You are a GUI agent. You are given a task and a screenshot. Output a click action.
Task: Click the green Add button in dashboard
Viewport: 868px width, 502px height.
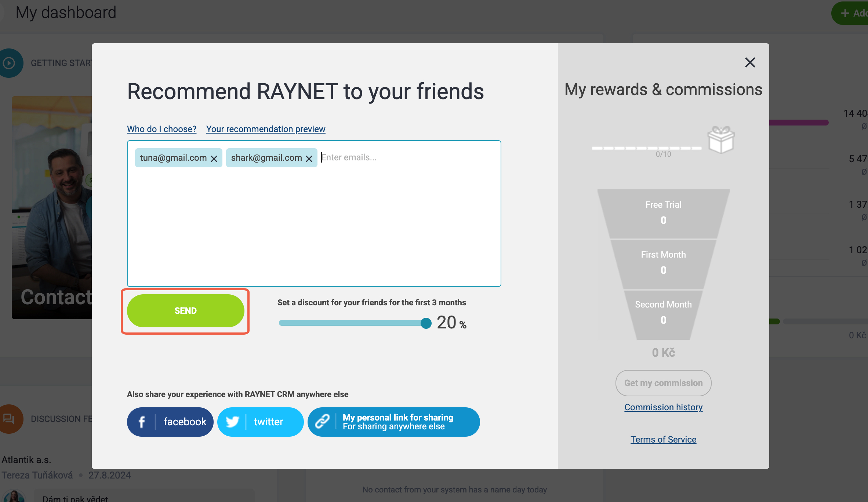click(x=850, y=13)
